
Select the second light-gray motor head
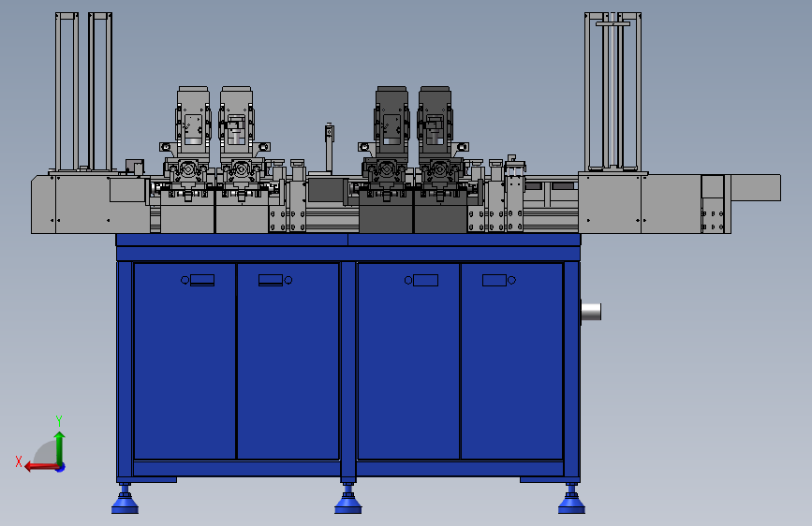236,122
